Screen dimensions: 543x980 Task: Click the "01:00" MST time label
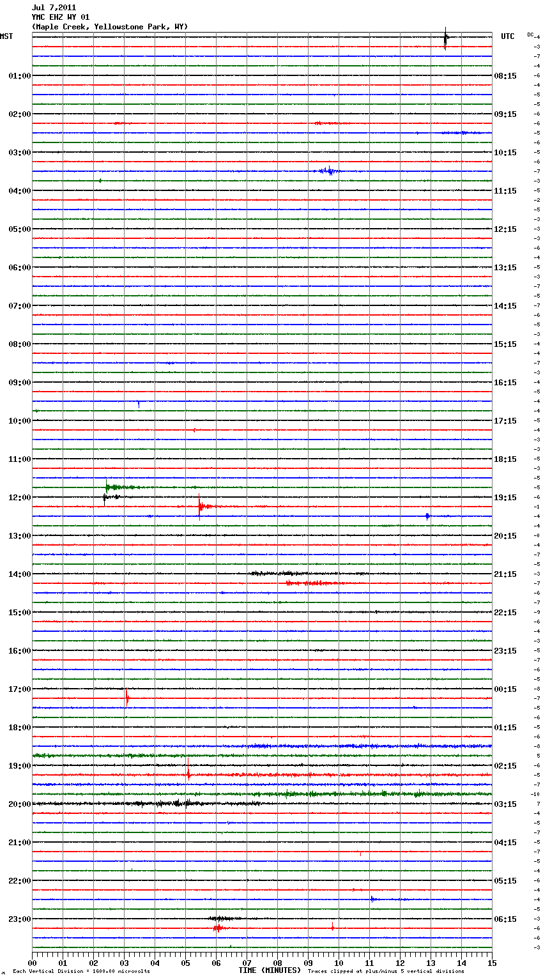[20, 75]
